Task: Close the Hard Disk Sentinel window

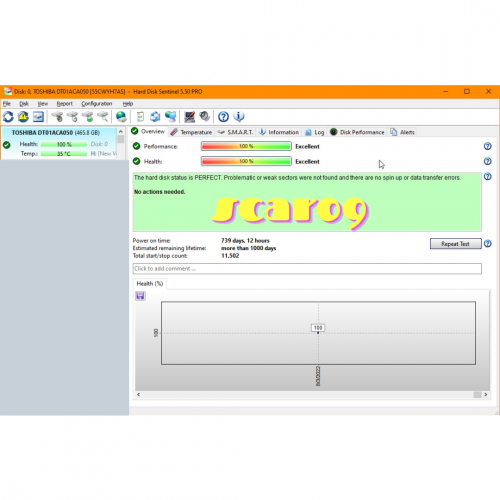Action: [488, 91]
